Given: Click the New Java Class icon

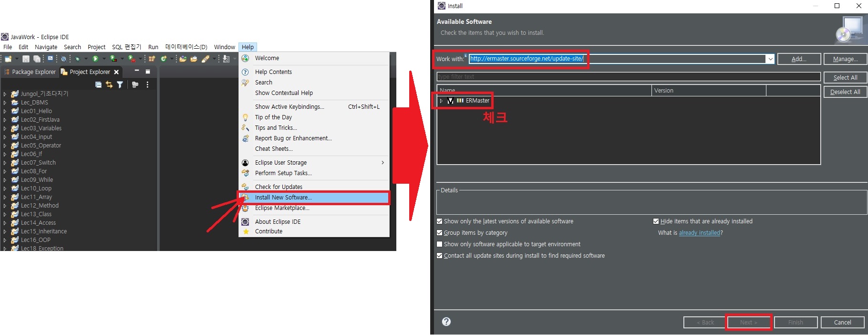Looking at the screenshot, I should [x=164, y=59].
